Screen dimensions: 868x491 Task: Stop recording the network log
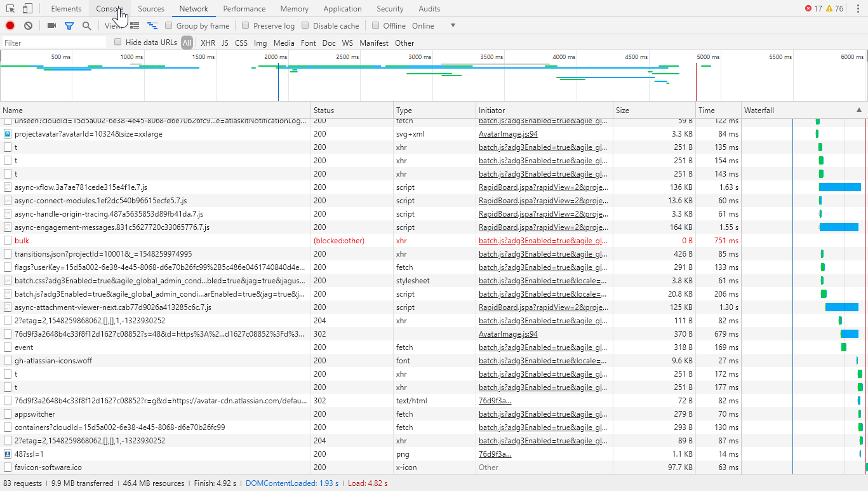tap(10, 26)
